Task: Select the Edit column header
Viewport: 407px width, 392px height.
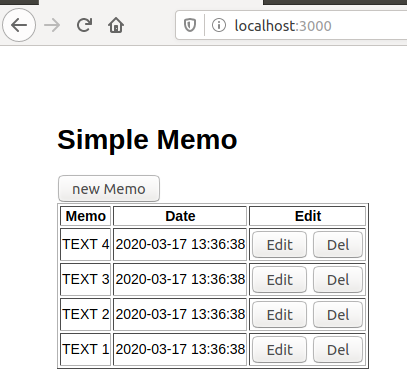Action: (308, 216)
